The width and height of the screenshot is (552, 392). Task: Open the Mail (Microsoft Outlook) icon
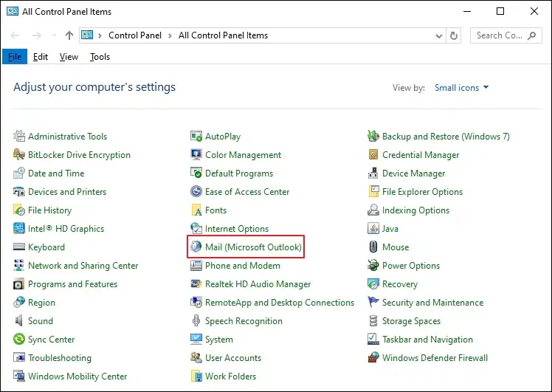point(196,247)
